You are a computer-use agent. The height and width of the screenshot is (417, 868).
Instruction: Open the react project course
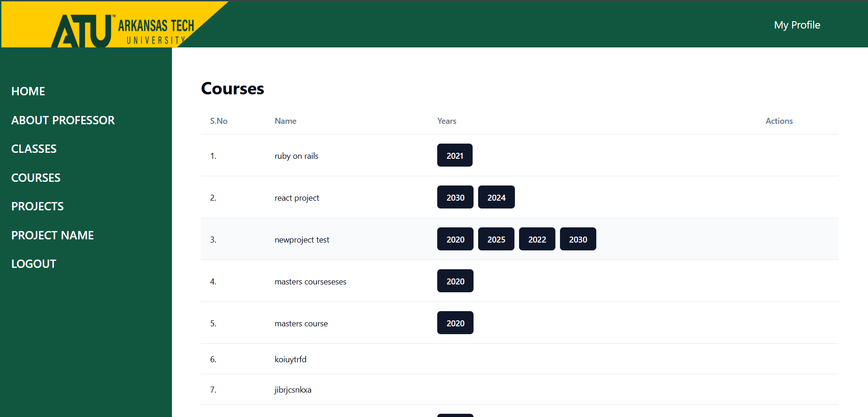297,197
